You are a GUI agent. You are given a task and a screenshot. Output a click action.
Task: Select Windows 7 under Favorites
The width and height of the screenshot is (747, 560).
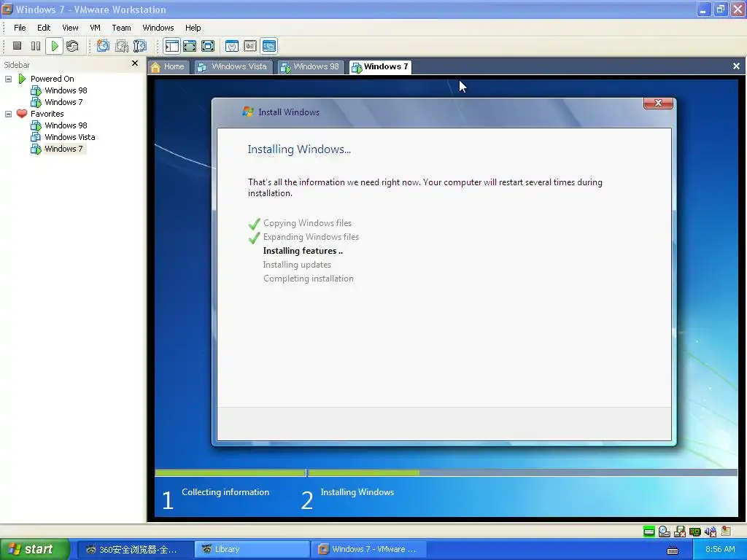pos(63,149)
